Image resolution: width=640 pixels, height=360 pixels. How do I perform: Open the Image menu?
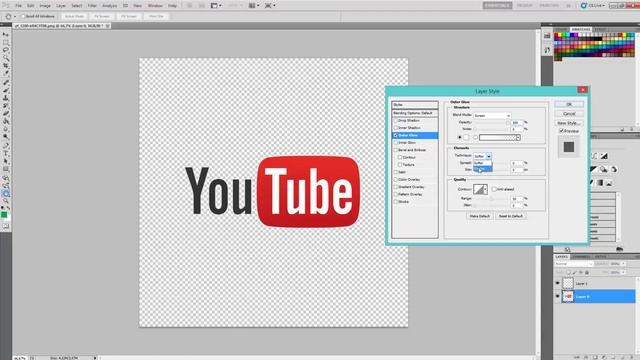coord(45,6)
